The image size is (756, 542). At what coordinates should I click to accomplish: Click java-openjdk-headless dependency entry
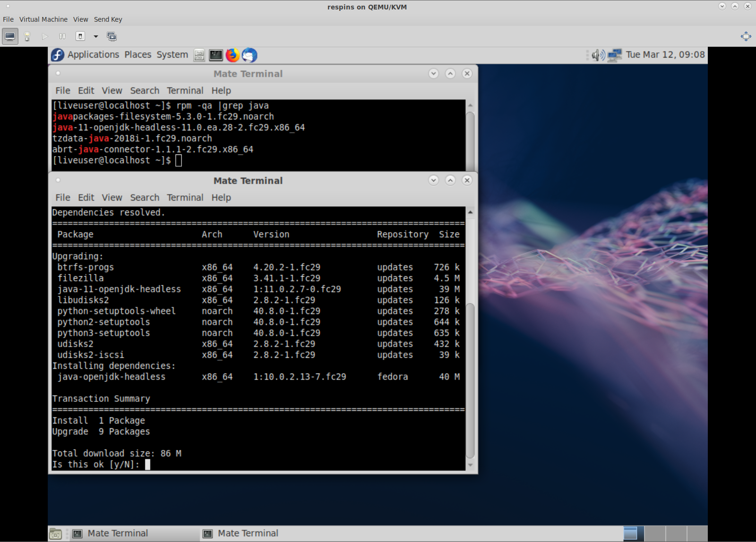tap(112, 377)
